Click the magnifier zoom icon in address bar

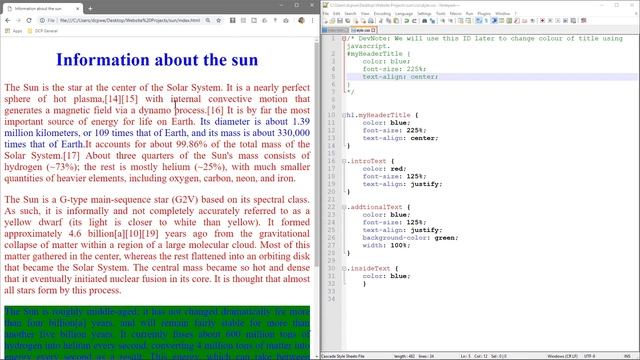[x=208, y=20]
